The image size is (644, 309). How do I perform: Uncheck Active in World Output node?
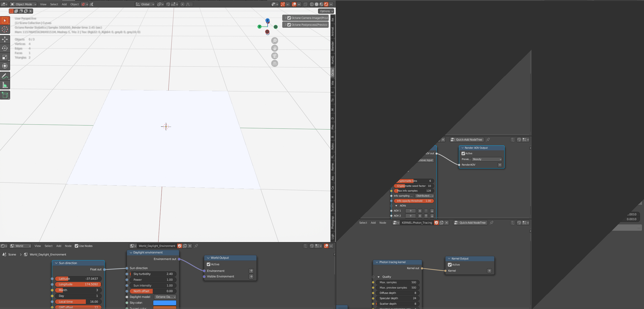click(209, 264)
